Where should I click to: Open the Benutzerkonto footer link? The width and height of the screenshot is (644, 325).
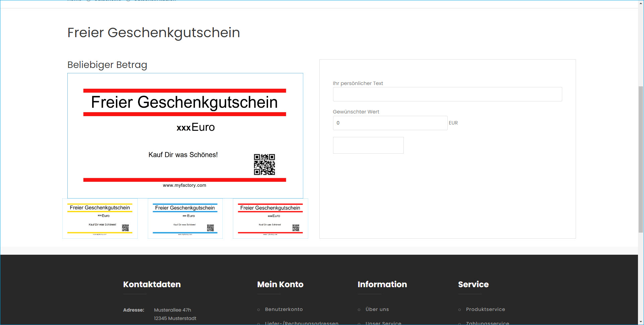(x=284, y=309)
